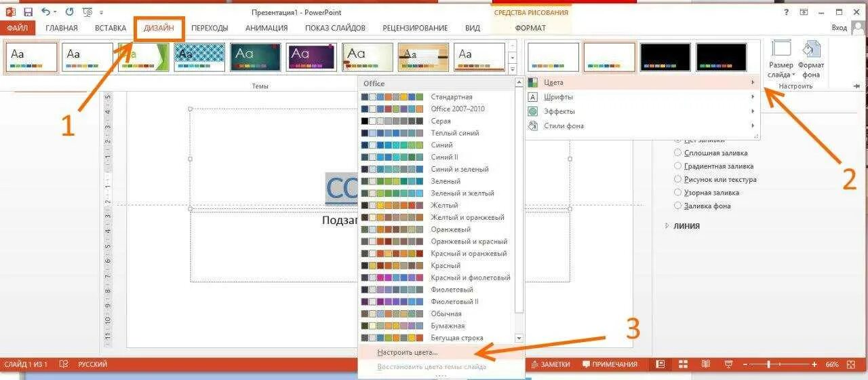Switch to Главная tab
The height and width of the screenshot is (380, 868).
[62, 28]
